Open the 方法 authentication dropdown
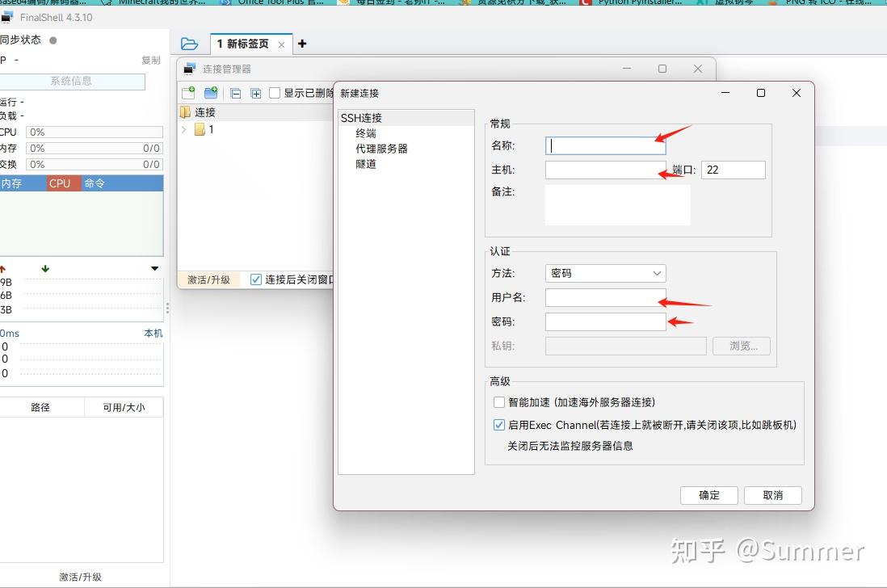 click(604, 273)
